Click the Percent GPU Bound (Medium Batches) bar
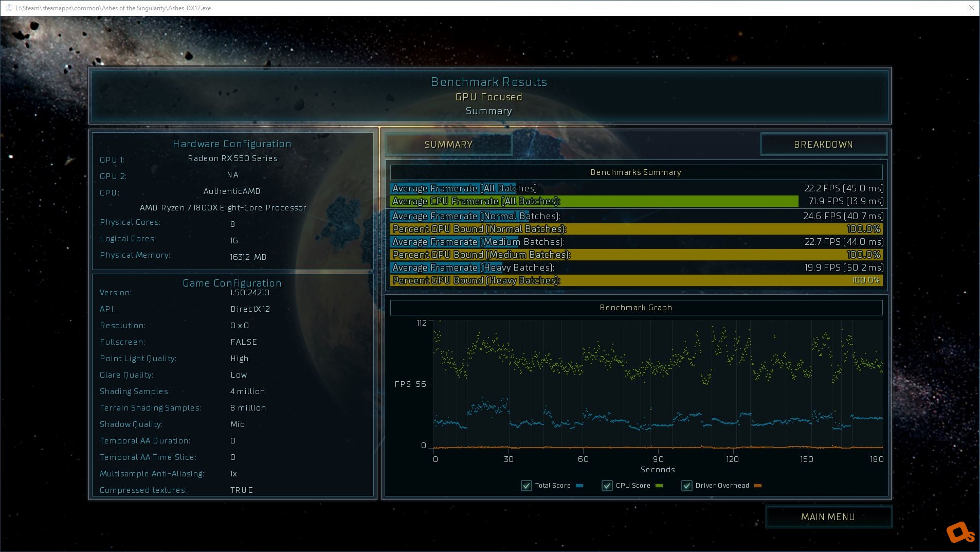The image size is (980, 552). click(x=637, y=255)
